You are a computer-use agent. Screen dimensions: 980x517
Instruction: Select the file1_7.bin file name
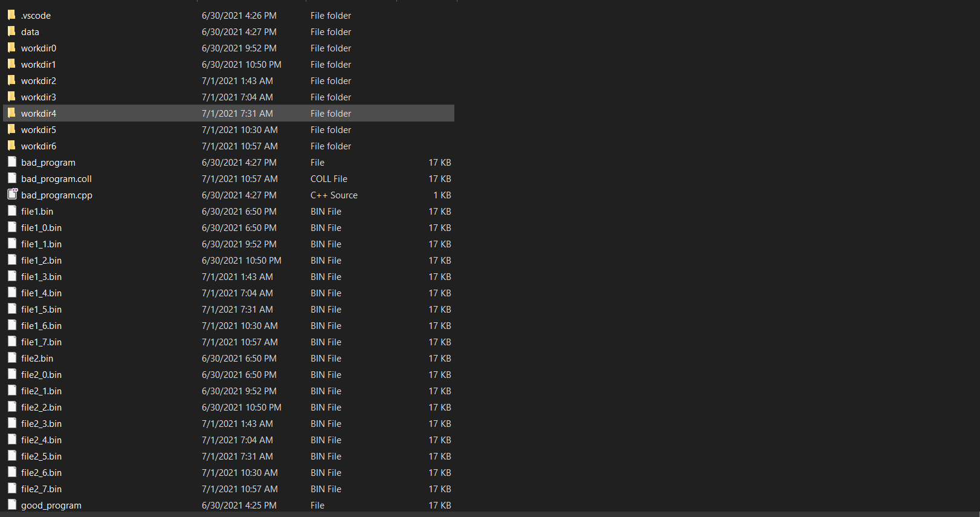[x=41, y=342]
